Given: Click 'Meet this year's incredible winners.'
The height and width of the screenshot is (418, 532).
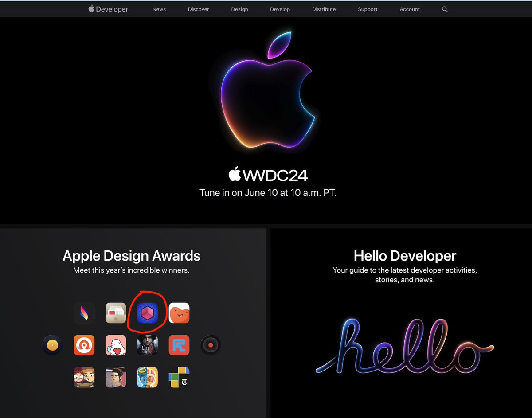Looking at the screenshot, I should [x=132, y=270].
